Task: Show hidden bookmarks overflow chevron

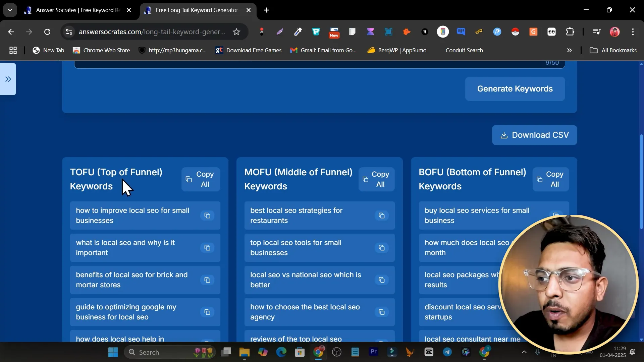Action: point(569,50)
